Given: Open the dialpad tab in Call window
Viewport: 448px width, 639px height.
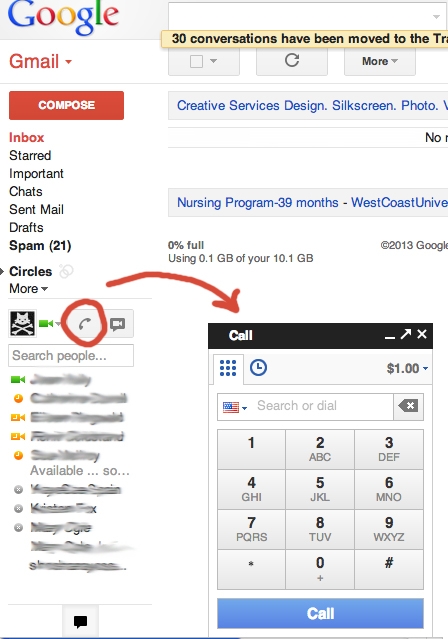Looking at the screenshot, I should point(228,368).
